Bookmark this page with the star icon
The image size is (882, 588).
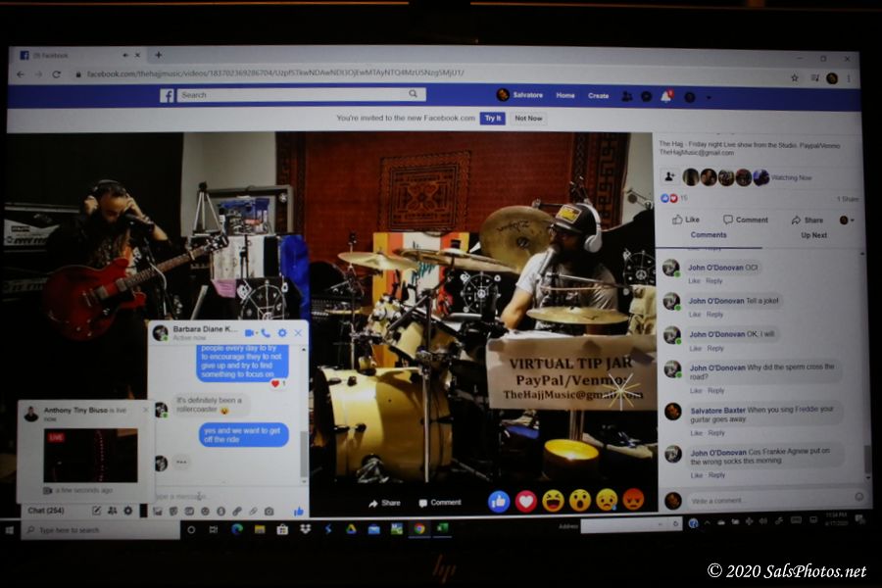point(795,76)
